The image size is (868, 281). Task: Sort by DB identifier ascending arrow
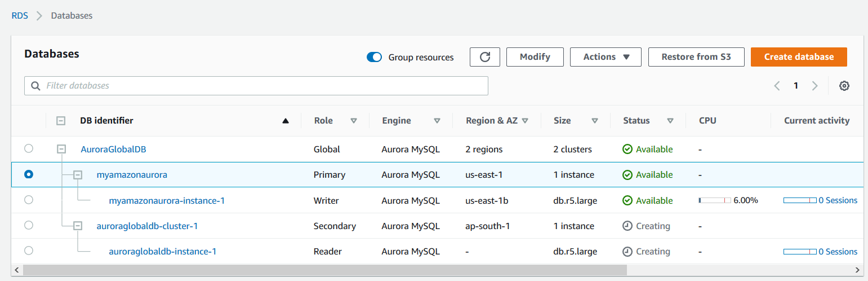[286, 121]
